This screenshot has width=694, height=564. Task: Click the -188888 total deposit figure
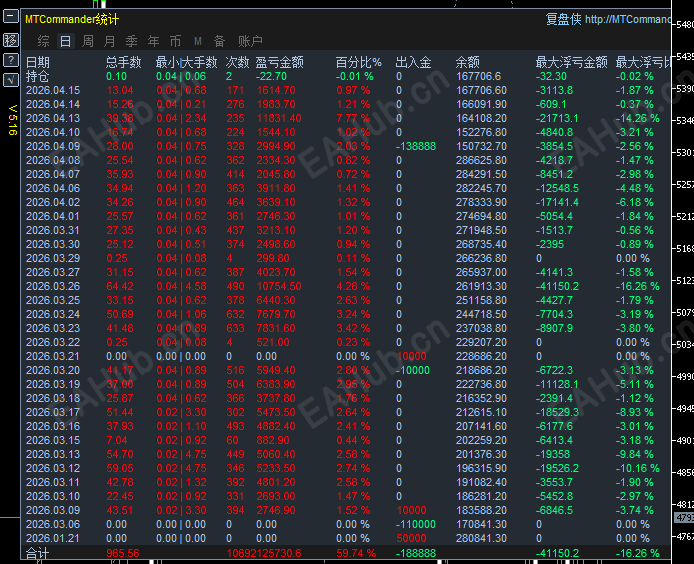(x=416, y=553)
